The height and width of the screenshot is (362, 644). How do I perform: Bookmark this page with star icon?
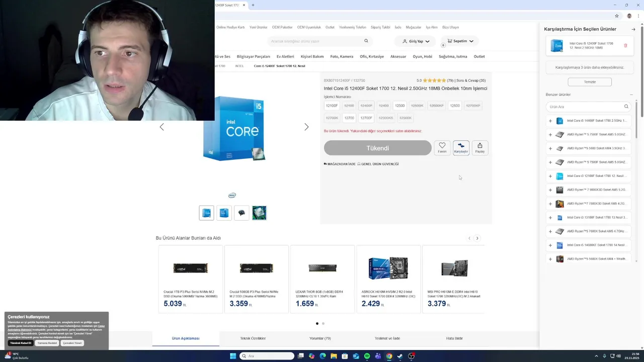[616, 16]
